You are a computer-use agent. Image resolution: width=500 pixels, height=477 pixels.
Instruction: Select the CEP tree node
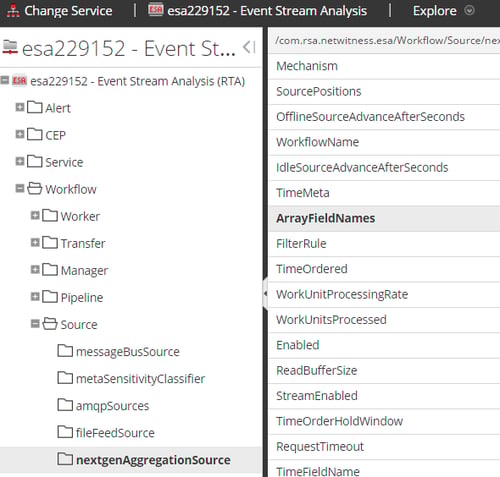tap(56, 135)
